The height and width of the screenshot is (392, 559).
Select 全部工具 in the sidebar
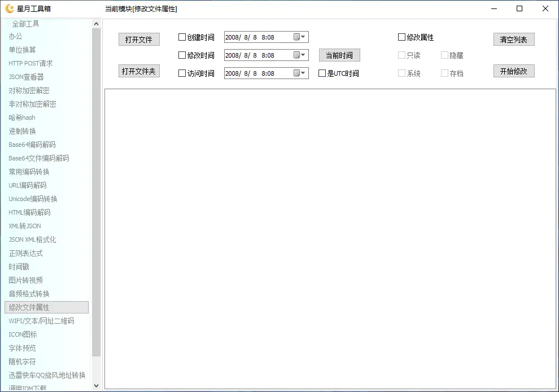coord(25,24)
